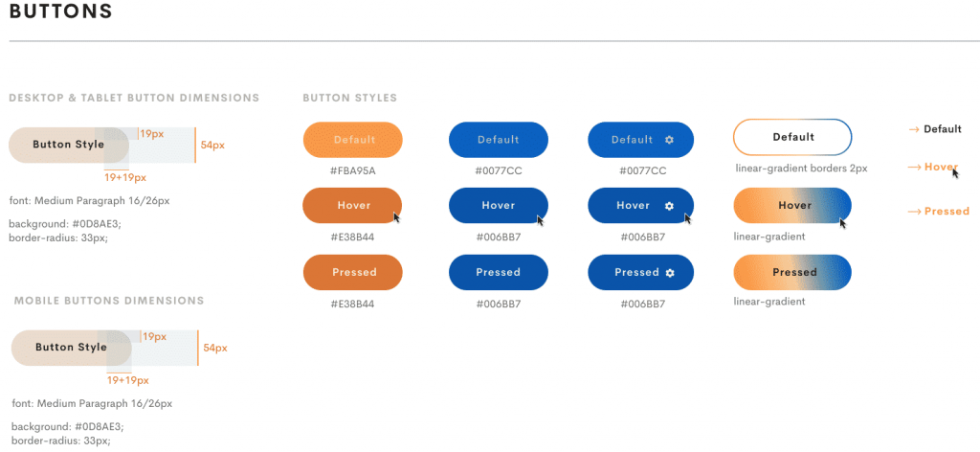Screen dimensions: 980x452
Task: Click the orange Default button
Action: tap(352, 140)
